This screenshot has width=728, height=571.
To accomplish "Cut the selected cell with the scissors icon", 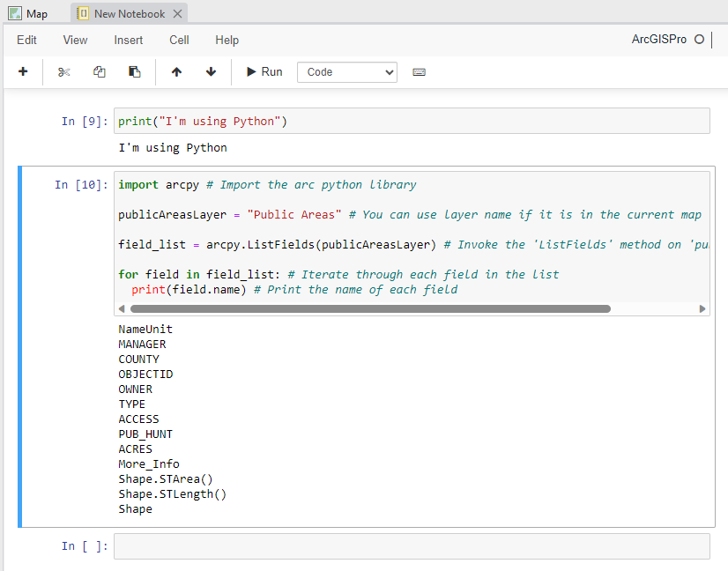I will 63,72.
